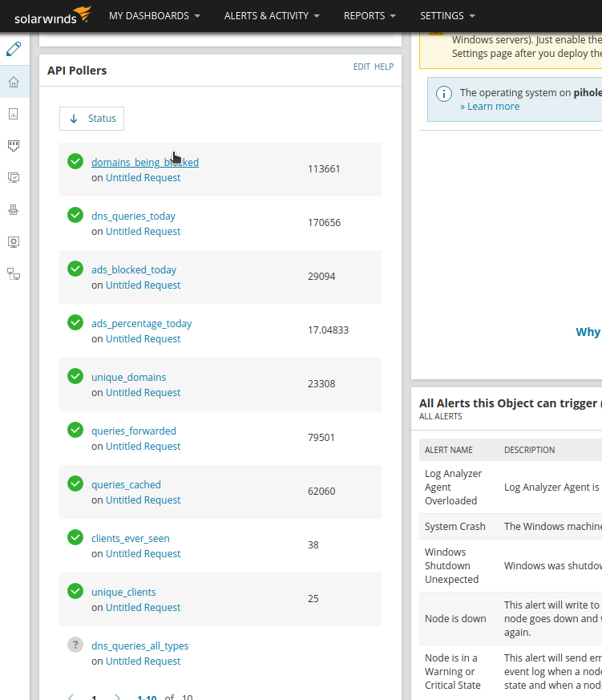Open the domains_being_blocked poller link
The image size is (602, 700).
tap(145, 163)
